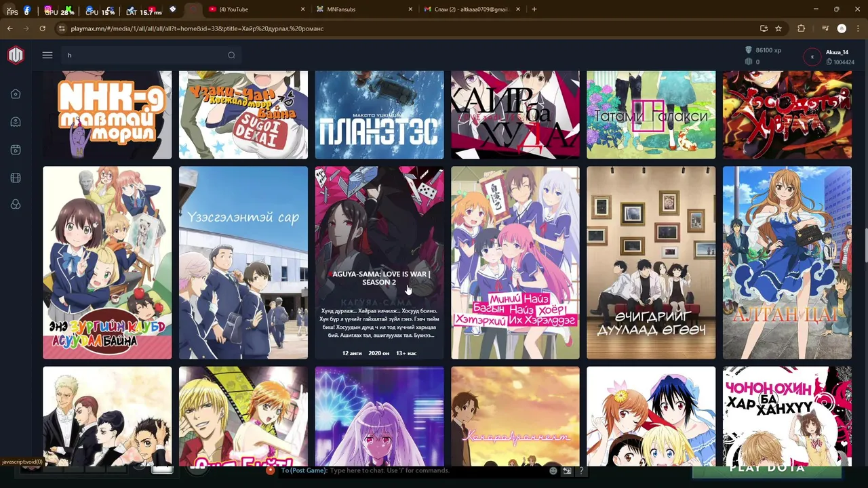This screenshot has height=488, width=868.
Task: Open the Татами Галакси poster
Action: pyautogui.click(x=651, y=115)
